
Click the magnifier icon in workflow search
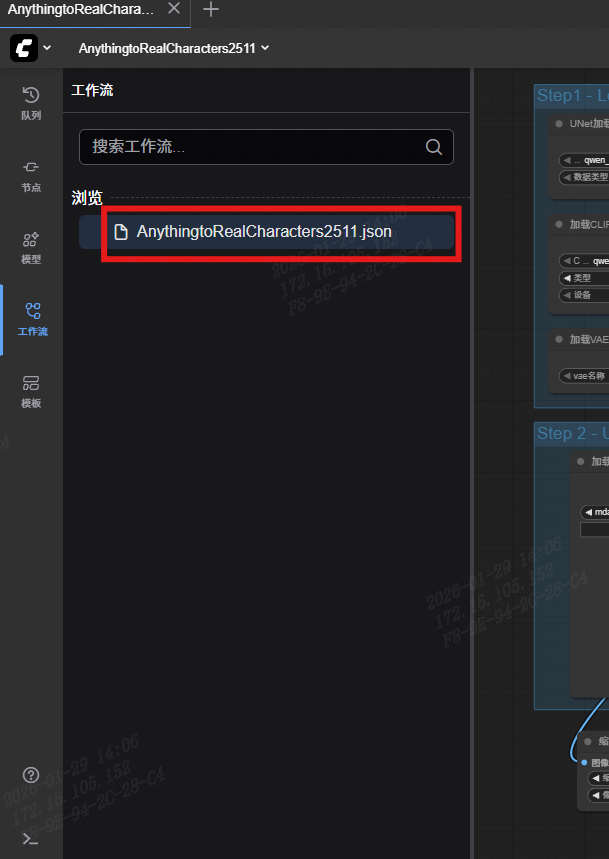point(434,147)
